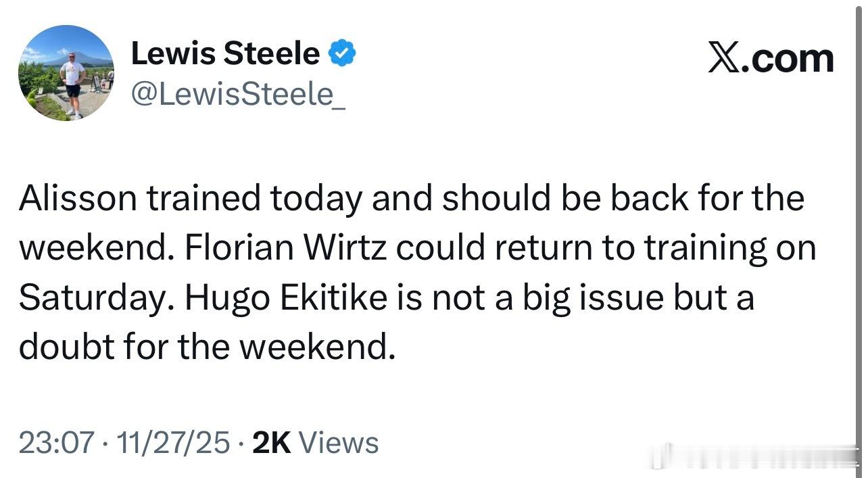Open the @LewisSteele_ handle link

pyautogui.click(x=238, y=94)
